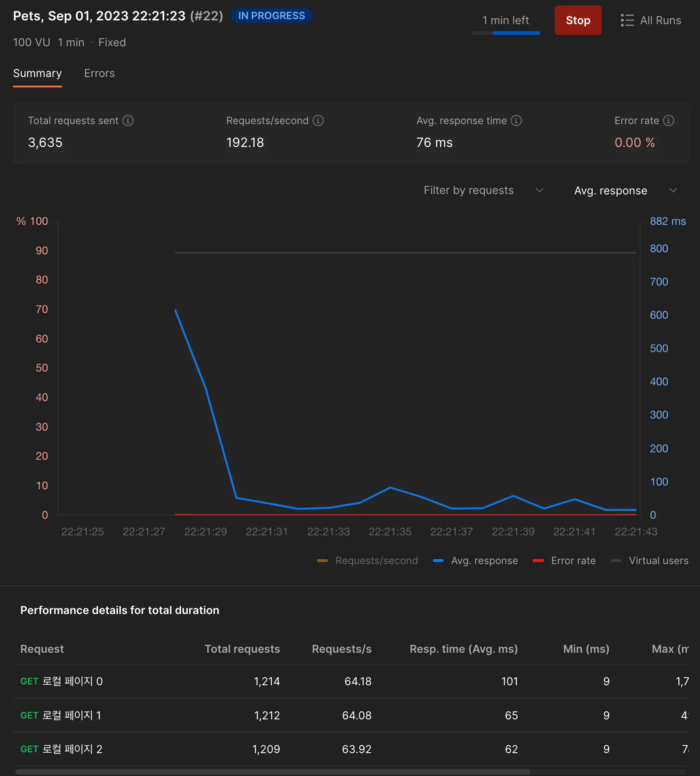Viewport: 700px width, 776px height.
Task: Click the 1 min left remaining time text
Action: click(x=506, y=20)
